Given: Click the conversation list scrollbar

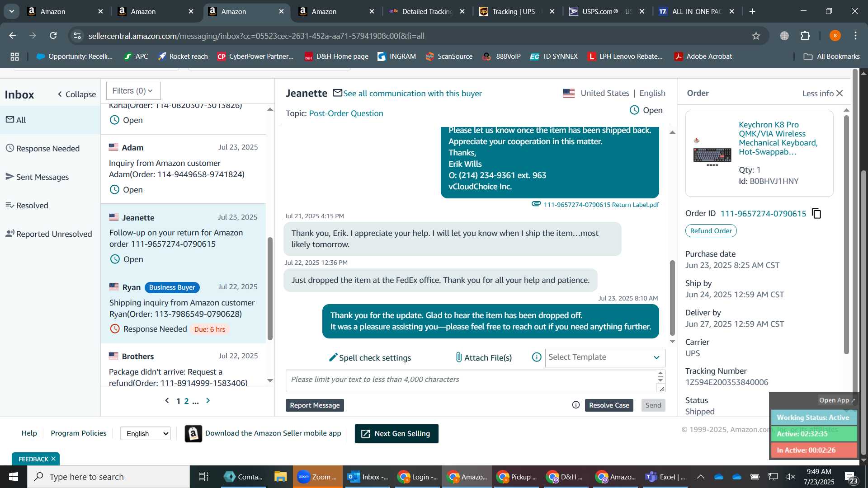Looking at the screenshot, I should click(x=270, y=289).
